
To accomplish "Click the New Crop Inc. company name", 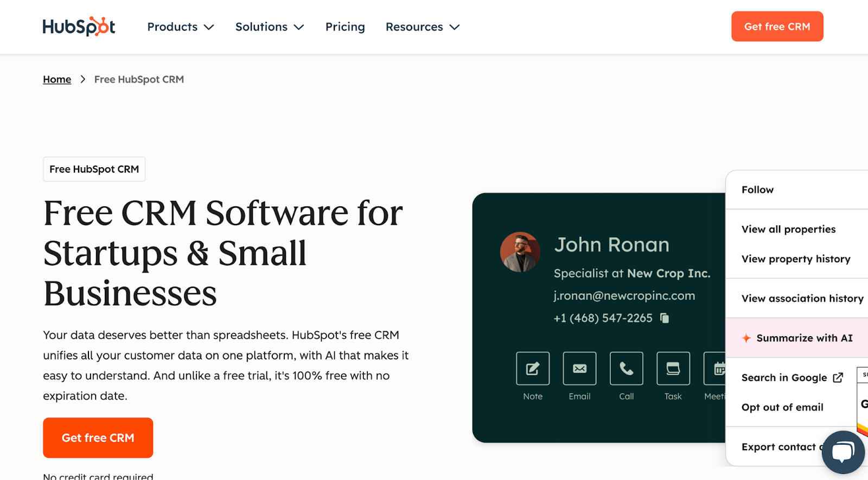I will pyautogui.click(x=668, y=273).
